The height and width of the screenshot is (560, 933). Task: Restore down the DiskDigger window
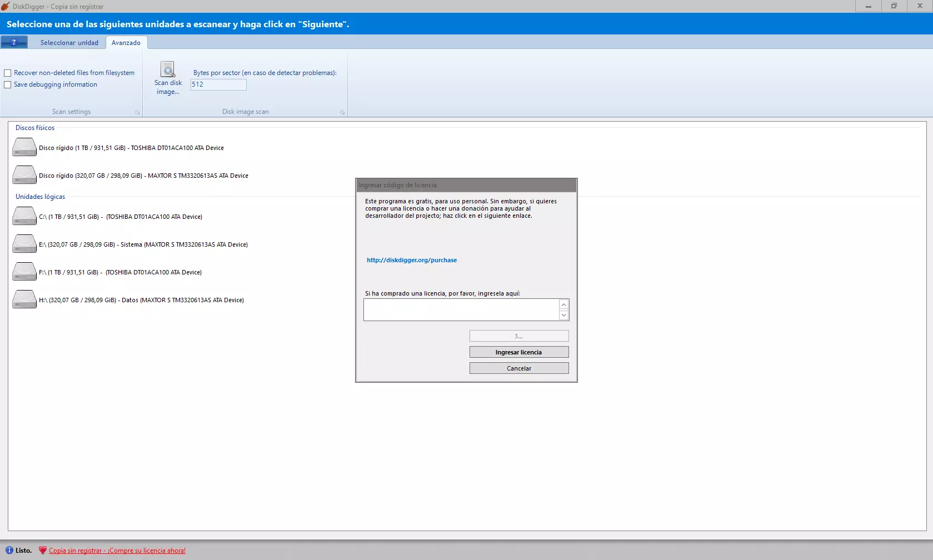coord(894,6)
